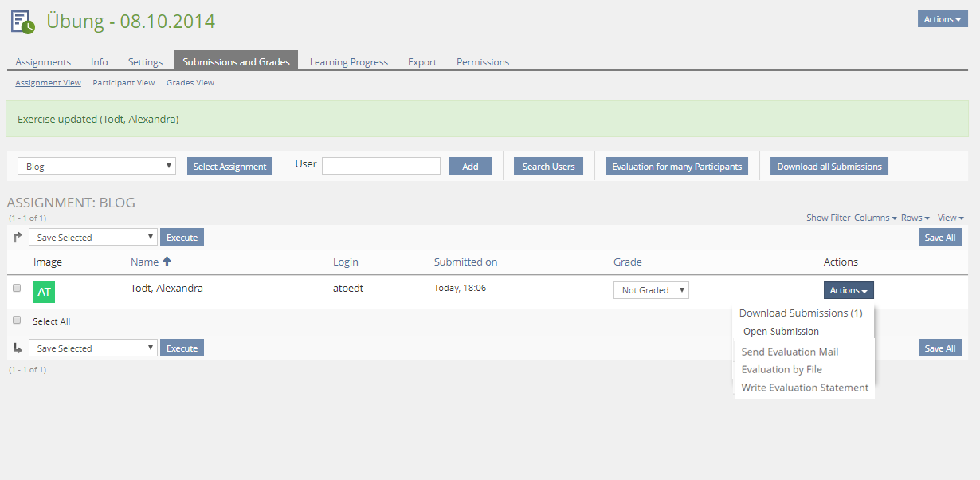This screenshot has height=480, width=980.
Task: Select Write Evaluation Statement menu entry
Action: click(x=805, y=388)
